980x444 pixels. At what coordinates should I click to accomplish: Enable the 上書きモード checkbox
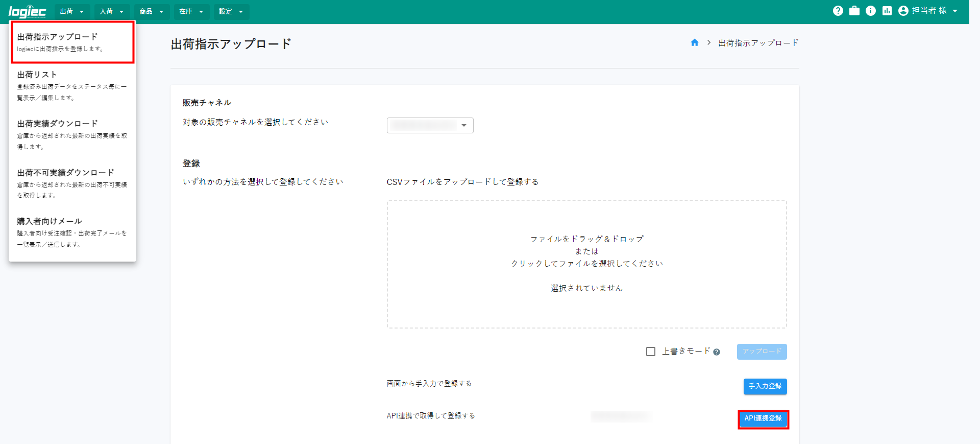(651, 352)
